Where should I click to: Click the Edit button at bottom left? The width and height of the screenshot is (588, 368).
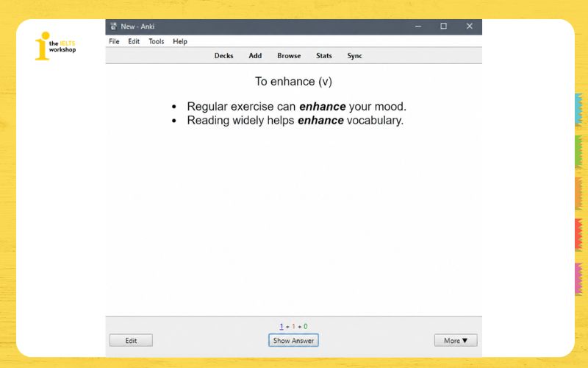pos(131,340)
